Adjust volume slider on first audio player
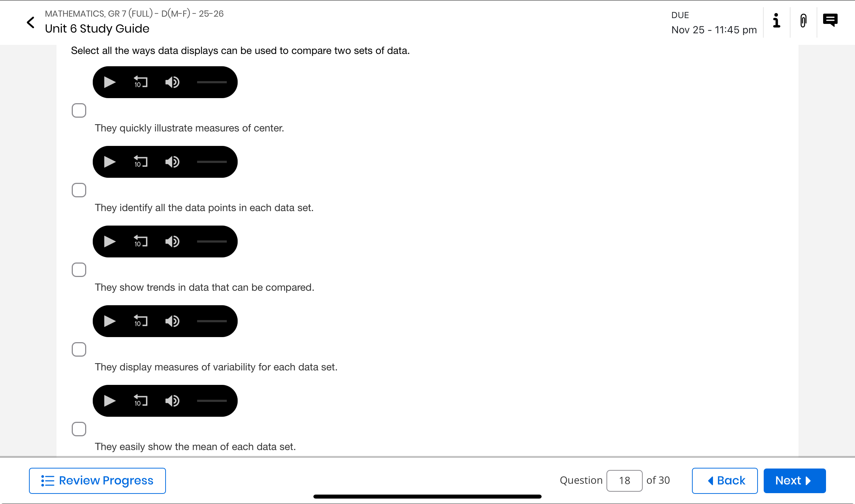This screenshot has width=855, height=504. tap(212, 82)
